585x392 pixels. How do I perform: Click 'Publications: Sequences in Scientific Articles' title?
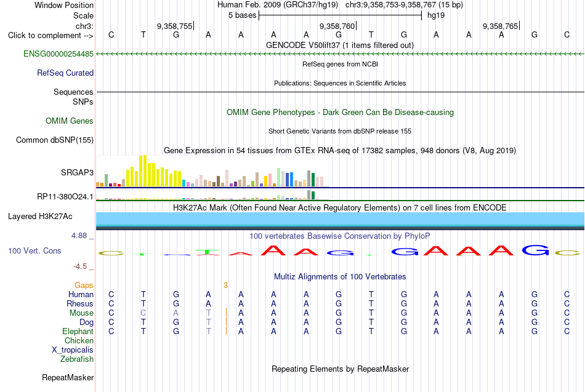[340, 83]
